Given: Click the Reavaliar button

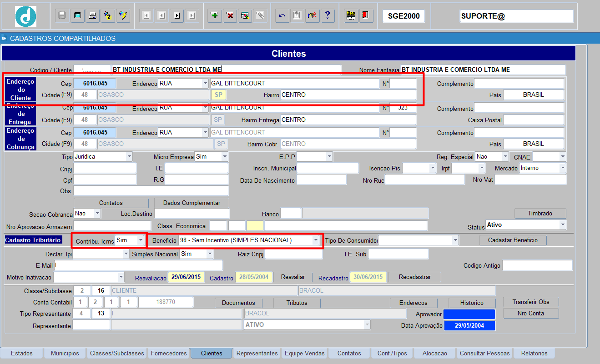Looking at the screenshot, I should (x=293, y=277).
